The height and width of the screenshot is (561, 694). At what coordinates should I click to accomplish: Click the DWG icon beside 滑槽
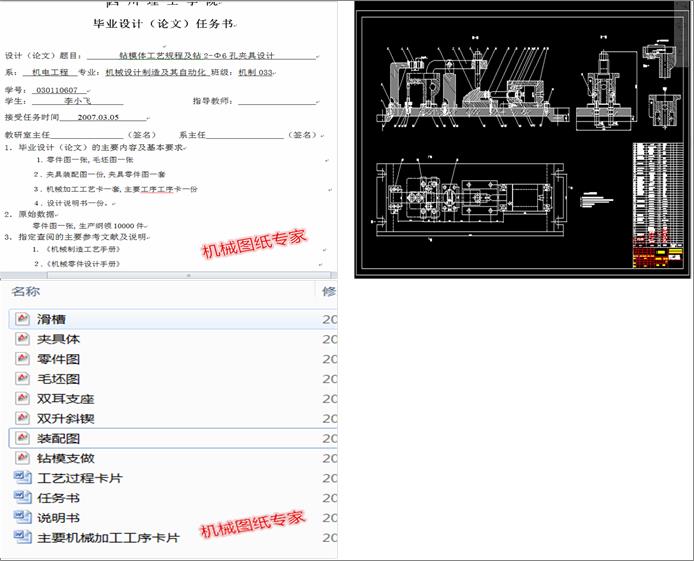click(22, 319)
